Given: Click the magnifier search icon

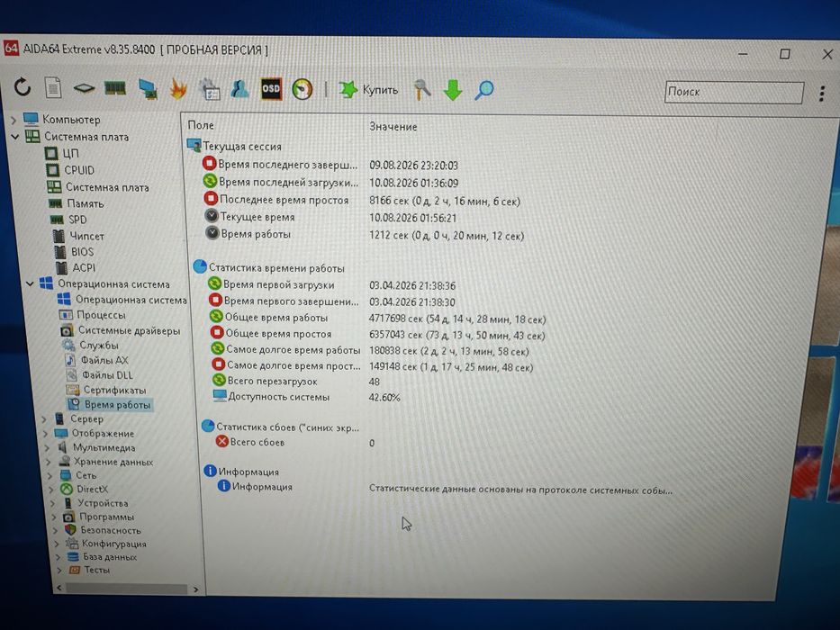Looking at the screenshot, I should [484, 90].
